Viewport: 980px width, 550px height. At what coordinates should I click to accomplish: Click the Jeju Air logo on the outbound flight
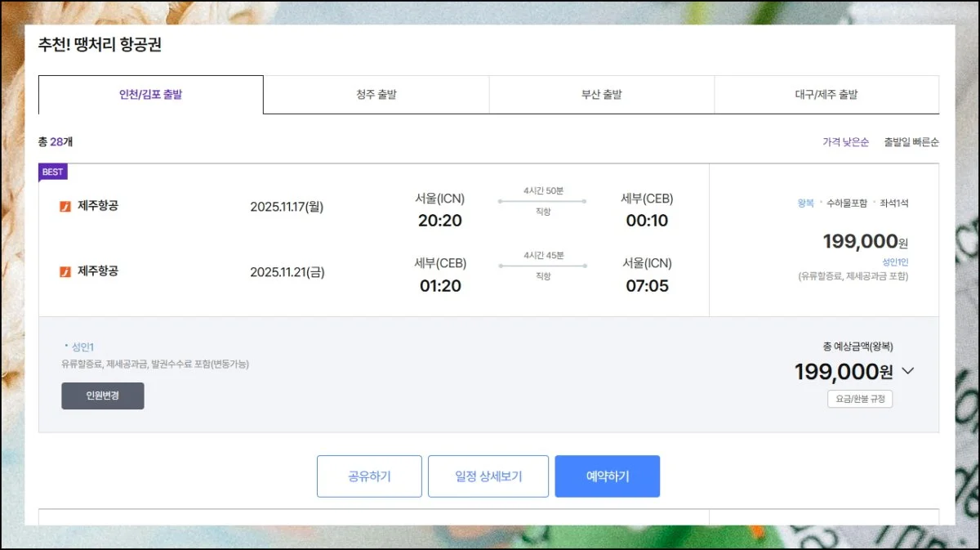(x=65, y=207)
